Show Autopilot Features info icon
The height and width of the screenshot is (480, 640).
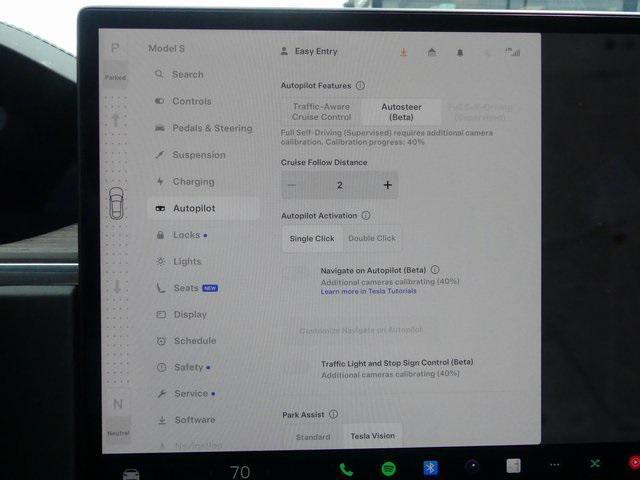[x=360, y=85]
